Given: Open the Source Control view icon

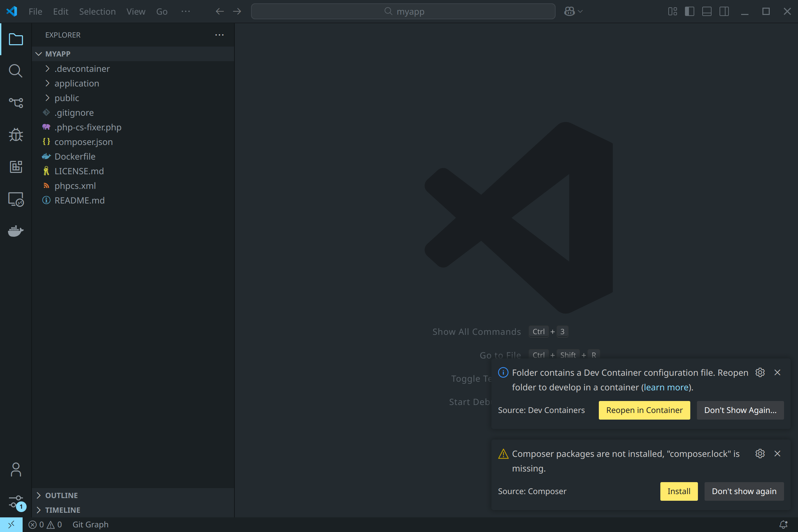Looking at the screenshot, I should [x=16, y=102].
